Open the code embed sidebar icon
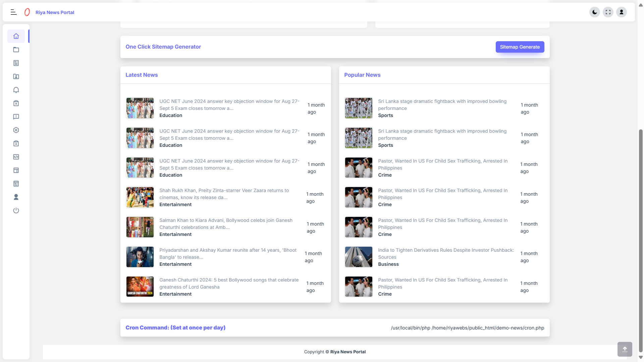This screenshot has width=644, height=362. click(16, 157)
